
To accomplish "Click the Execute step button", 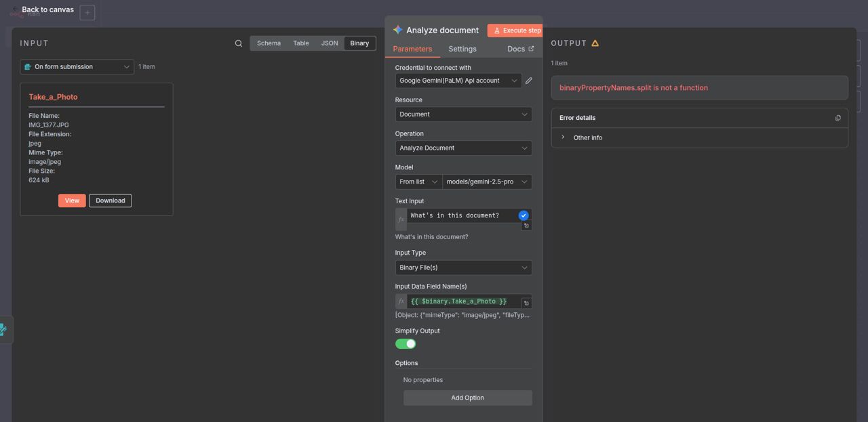I will click(516, 30).
